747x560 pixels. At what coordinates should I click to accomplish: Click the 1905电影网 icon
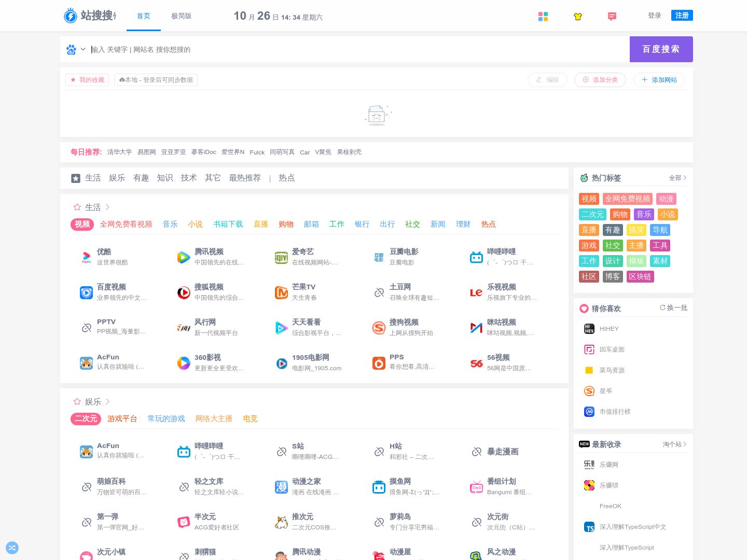[281, 363]
